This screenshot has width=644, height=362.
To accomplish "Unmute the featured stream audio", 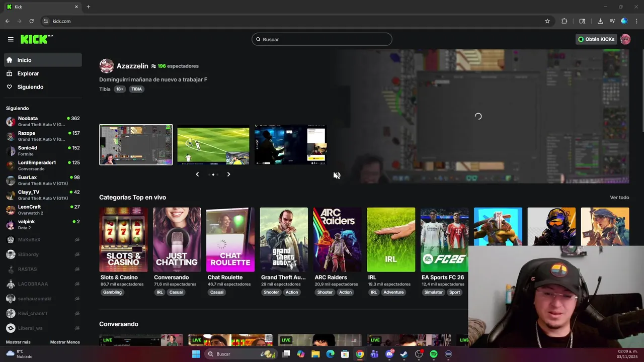I will tap(337, 175).
